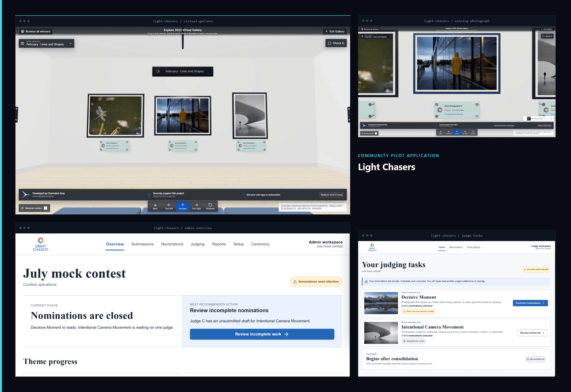Open theme dropdown in winning-photograph window
The image size is (571, 392).
[376, 36]
